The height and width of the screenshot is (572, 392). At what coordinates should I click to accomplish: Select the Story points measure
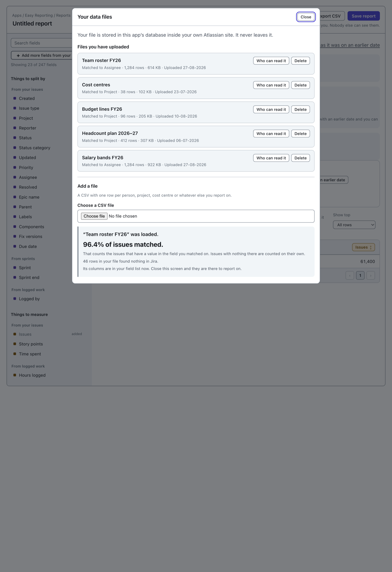coord(31,344)
